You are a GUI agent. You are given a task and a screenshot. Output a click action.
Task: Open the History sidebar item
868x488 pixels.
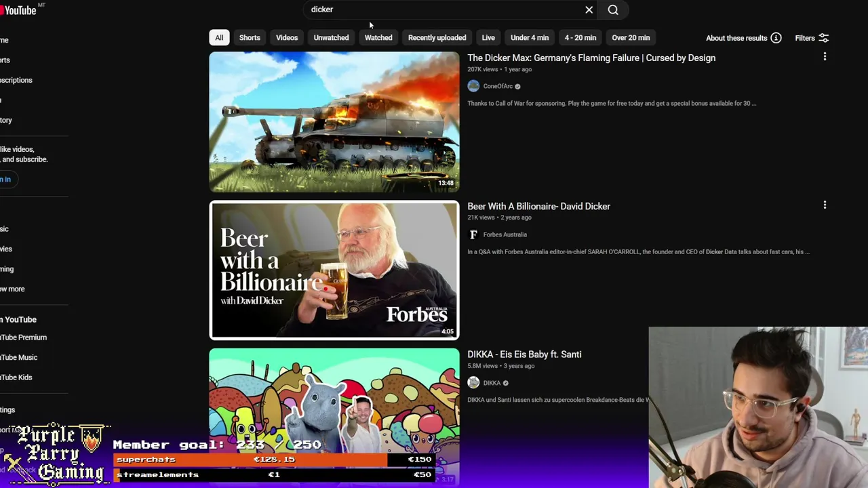(x=7, y=120)
